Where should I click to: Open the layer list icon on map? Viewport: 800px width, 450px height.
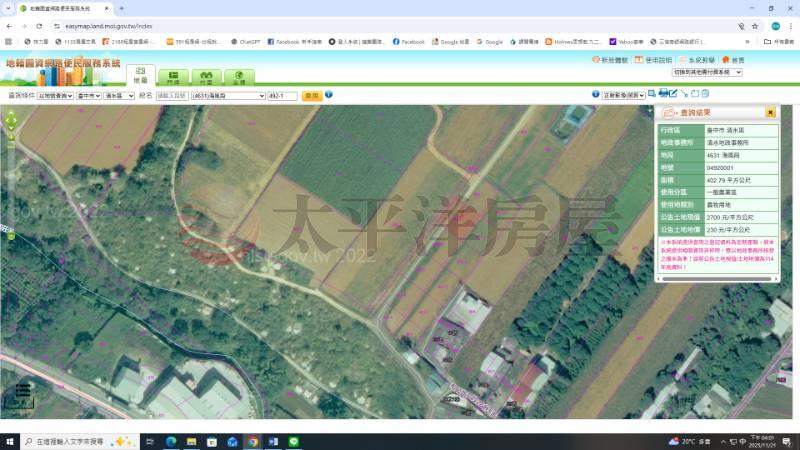pos(22,390)
